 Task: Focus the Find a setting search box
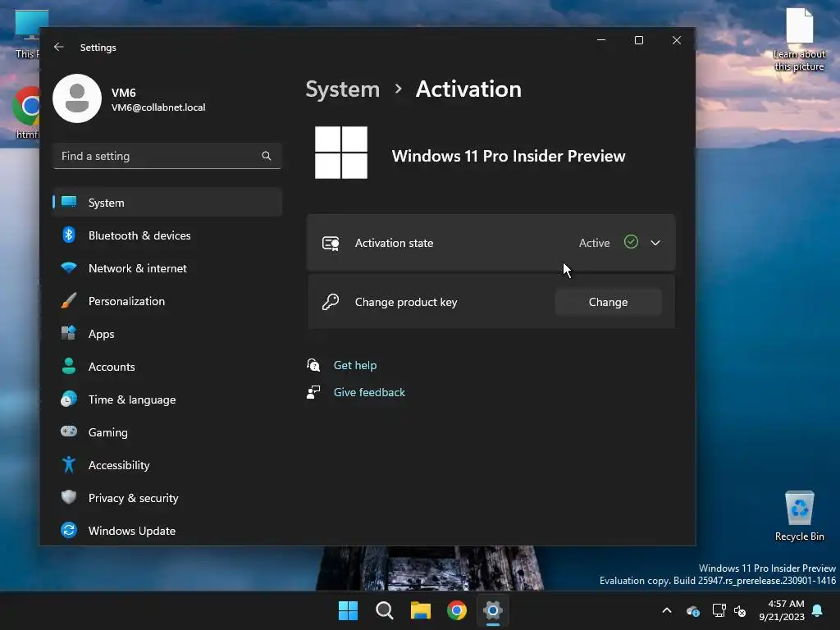[x=167, y=156]
